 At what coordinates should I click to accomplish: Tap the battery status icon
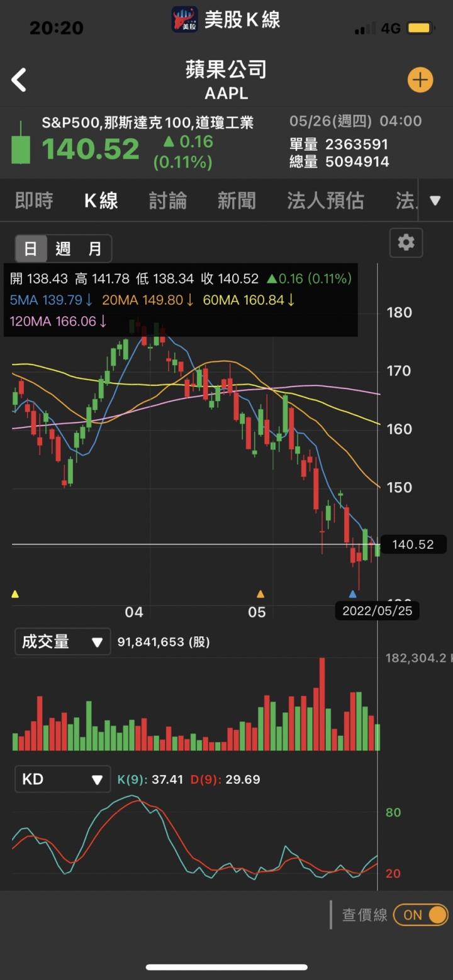pyautogui.click(x=420, y=28)
